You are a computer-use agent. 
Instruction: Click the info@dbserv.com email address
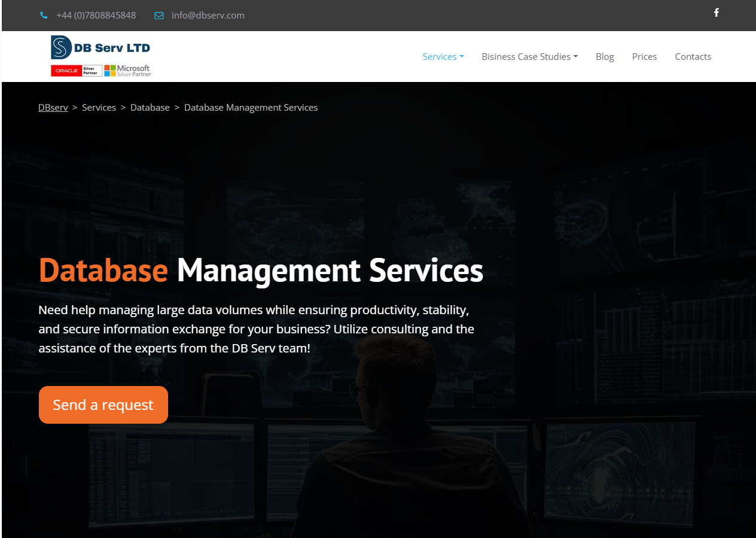pyautogui.click(x=208, y=16)
